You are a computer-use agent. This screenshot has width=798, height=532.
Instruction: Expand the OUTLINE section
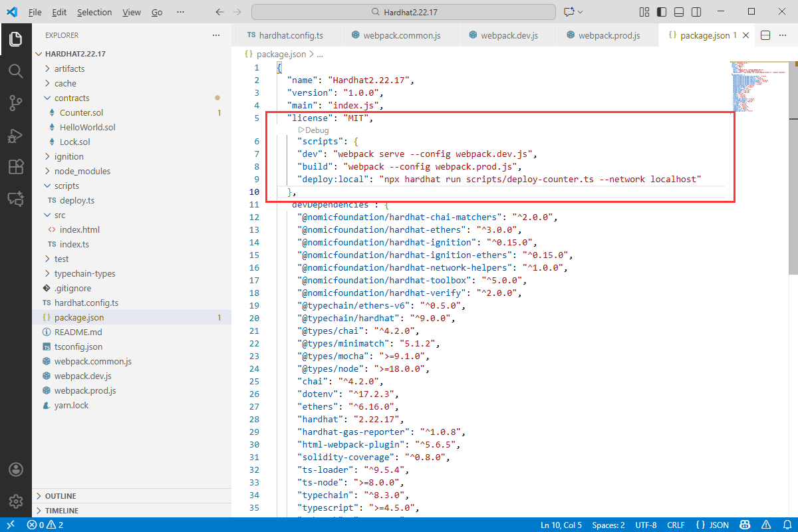click(132, 496)
